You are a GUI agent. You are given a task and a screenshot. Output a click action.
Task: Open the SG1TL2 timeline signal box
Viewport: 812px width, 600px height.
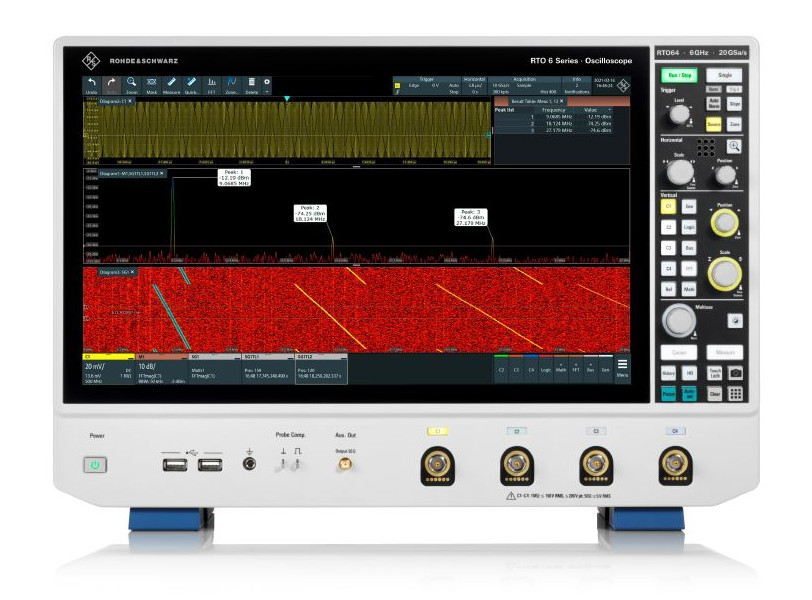click(321, 369)
